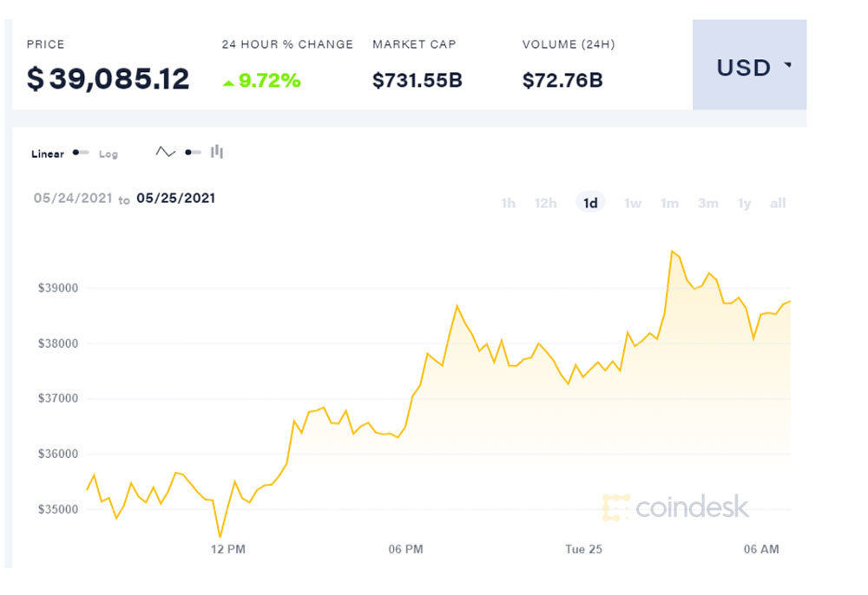Click the Linear scale label
Image resolution: width=868 pixels, height=595 pixels.
tap(48, 154)
